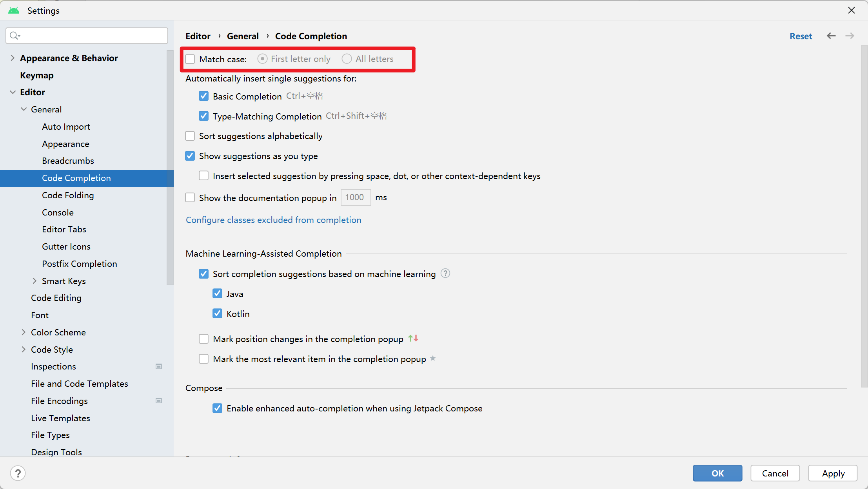This screenshot has height=489, width=868.
Task: Enable Sort suggestions alphabetically checkbox
Action: [x=191, y=136]
